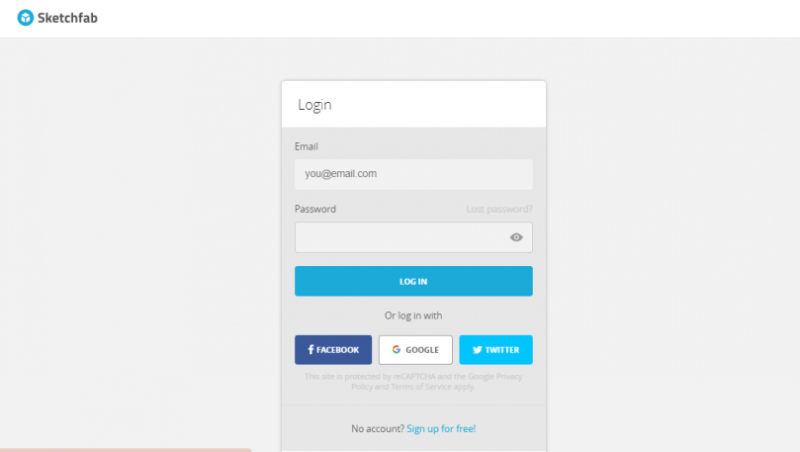Click the Facebook 'f' logo icon
This screenshot has width=800, height=452.
311,349
